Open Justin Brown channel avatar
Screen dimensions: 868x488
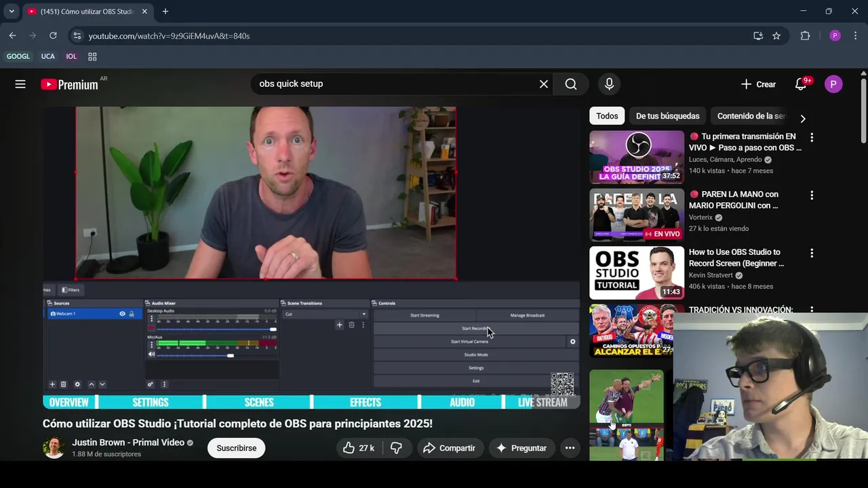[54, 448]
